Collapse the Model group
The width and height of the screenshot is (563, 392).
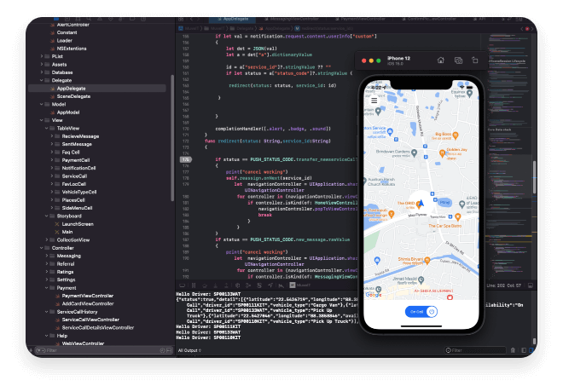click(42, 104)
